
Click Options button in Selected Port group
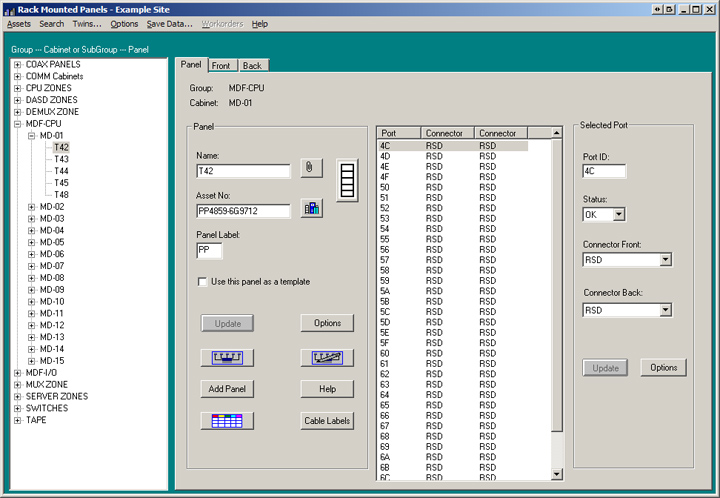point(664,368)
